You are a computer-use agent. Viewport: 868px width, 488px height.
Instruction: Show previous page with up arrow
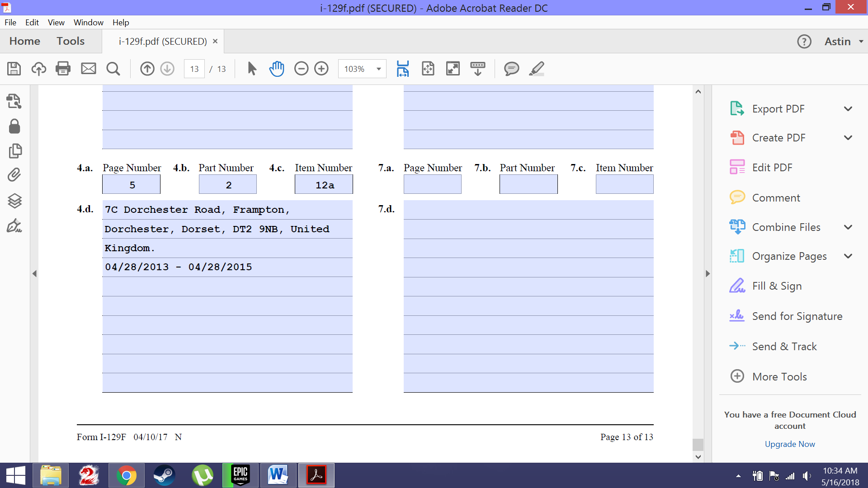pyautogui.click(x=147, y=69)
